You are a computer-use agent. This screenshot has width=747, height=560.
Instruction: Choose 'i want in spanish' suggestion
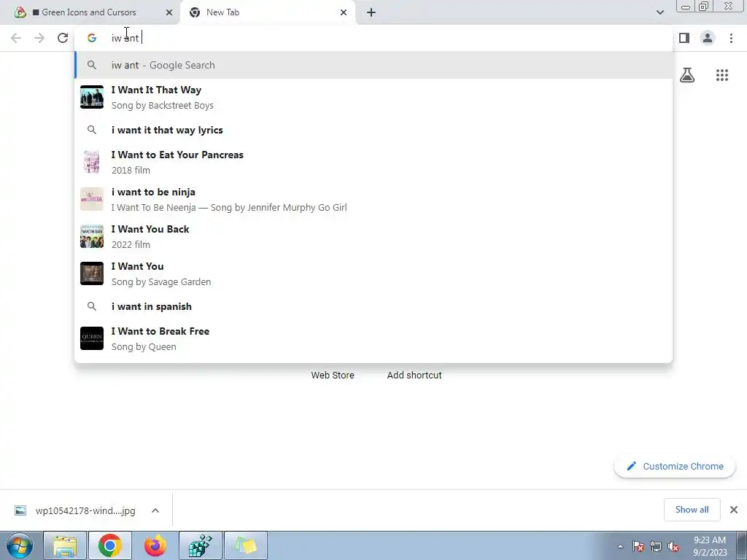pos(373,307)
